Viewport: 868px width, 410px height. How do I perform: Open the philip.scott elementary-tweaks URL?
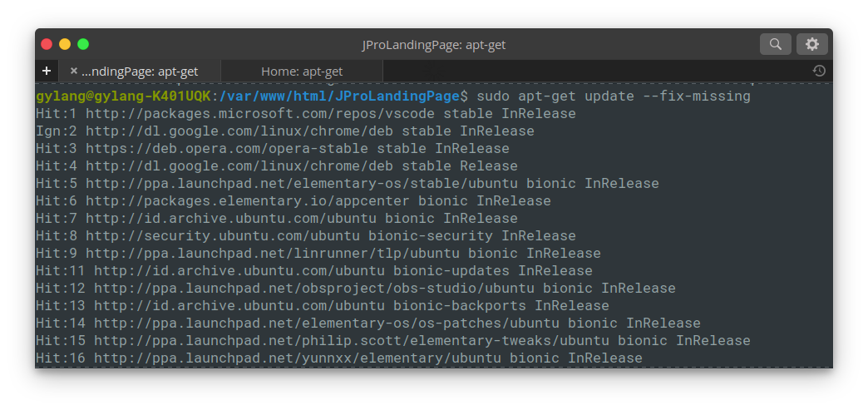coord(352,340)
